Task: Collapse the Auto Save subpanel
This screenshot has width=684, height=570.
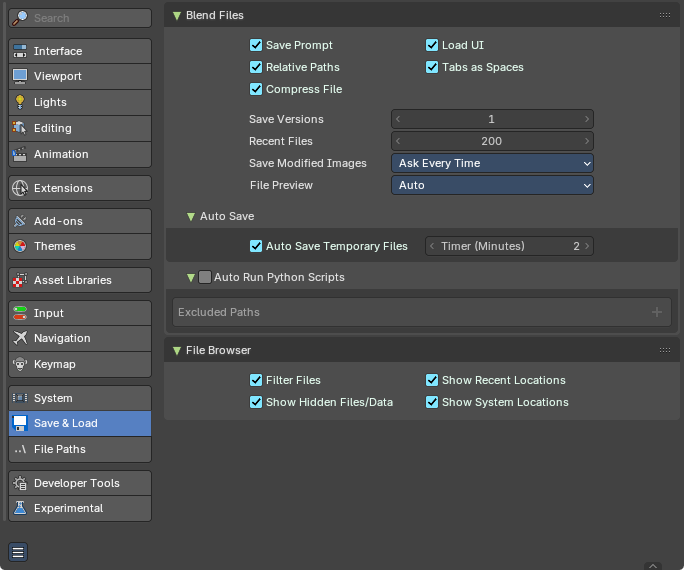Action: click(x=191, y=217)
